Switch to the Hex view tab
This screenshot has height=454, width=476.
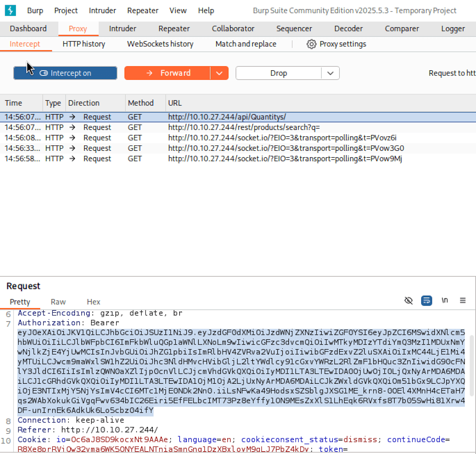94,302
